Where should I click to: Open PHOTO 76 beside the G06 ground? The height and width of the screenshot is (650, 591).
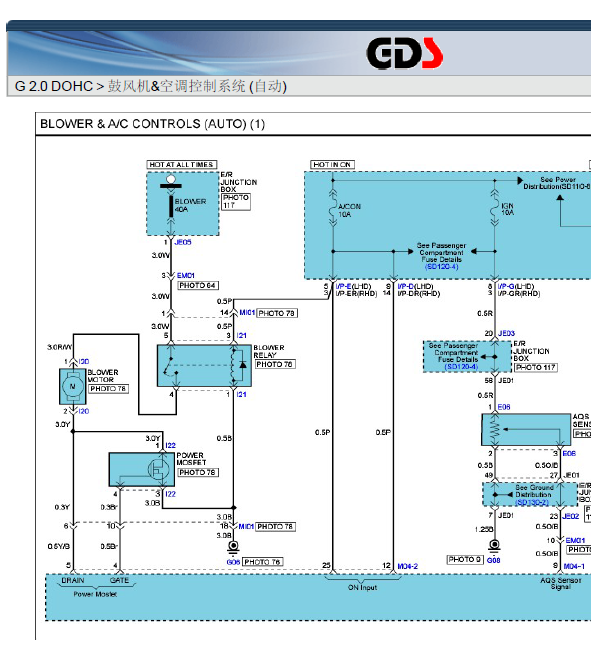coord(262,562)
